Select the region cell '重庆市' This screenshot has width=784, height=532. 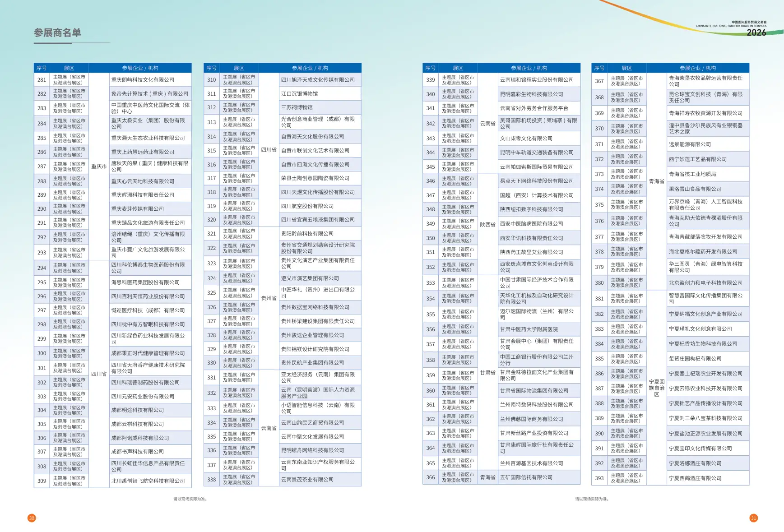[x=99, y=167]
